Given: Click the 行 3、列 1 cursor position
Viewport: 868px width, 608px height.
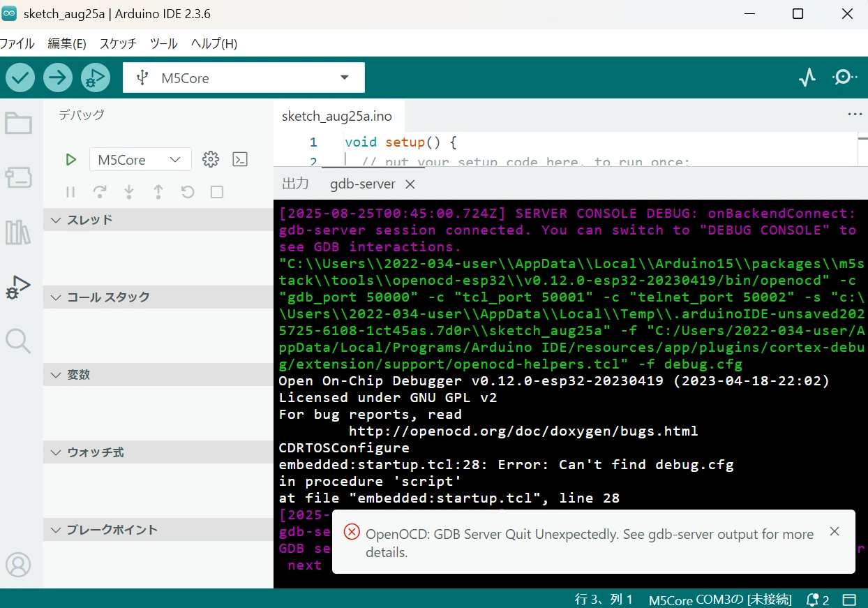Looking at the screenshot, I should 603,600.
